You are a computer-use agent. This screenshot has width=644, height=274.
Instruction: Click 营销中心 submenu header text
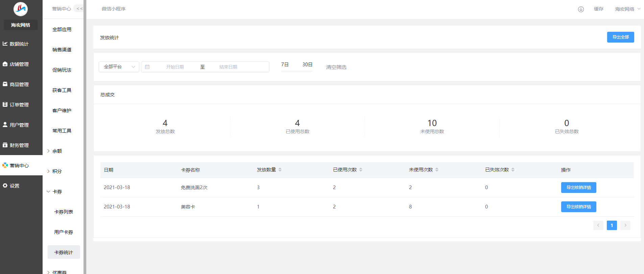(x=62, y=9)
